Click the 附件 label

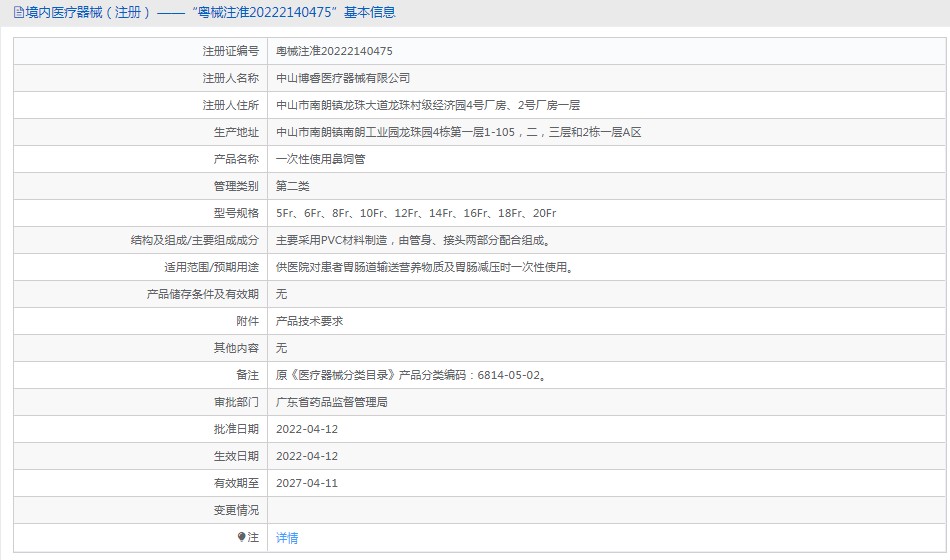tap(248, 321)
